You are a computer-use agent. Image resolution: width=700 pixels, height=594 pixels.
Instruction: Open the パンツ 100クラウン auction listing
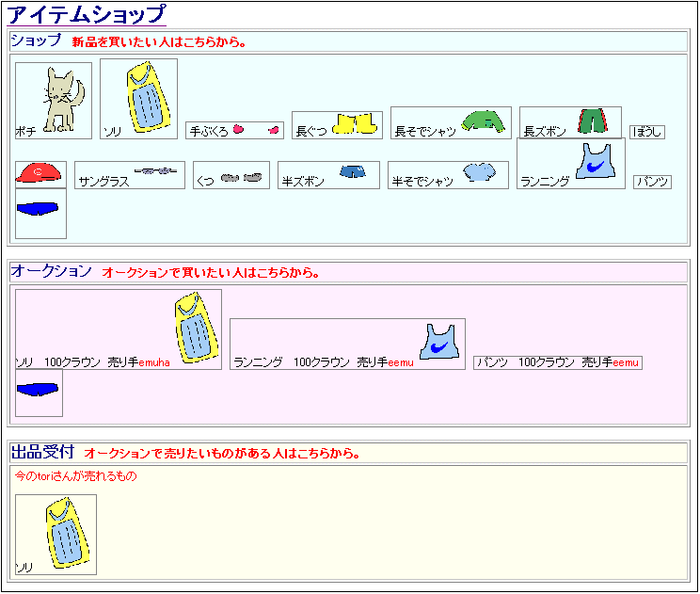click(x=558, y=362)
